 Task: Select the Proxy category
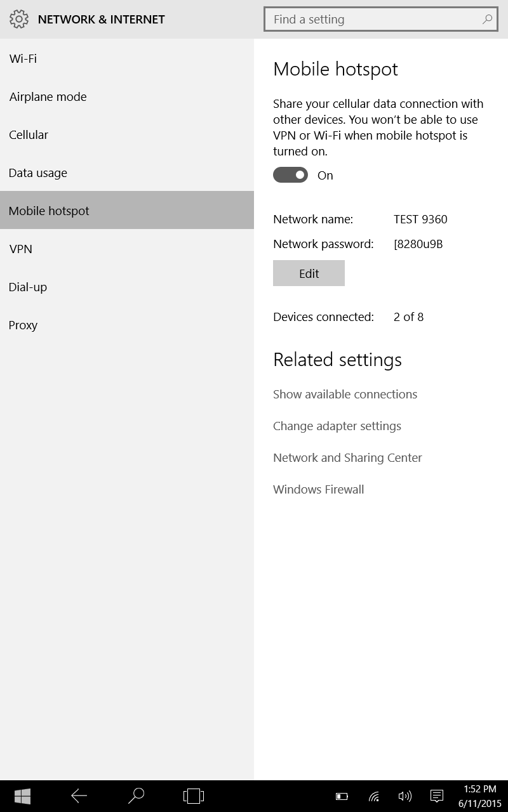pos(127,325)
